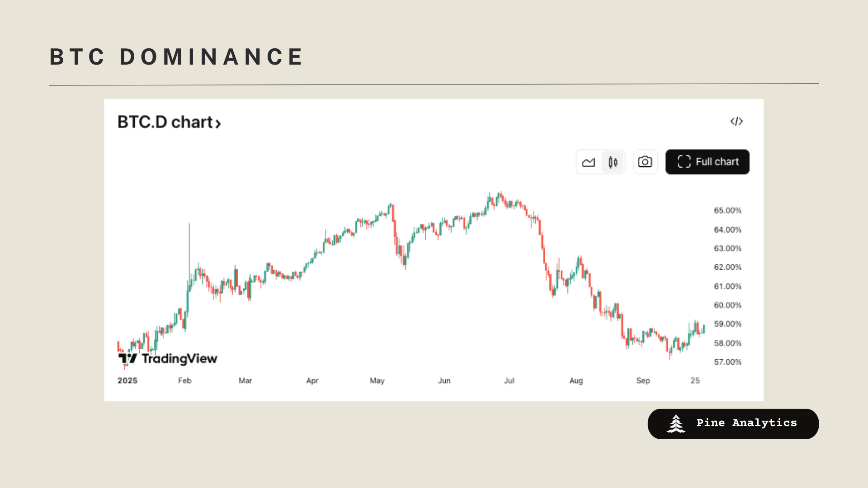
Task: Click the TradingView logo
Action: coord(168,359)
